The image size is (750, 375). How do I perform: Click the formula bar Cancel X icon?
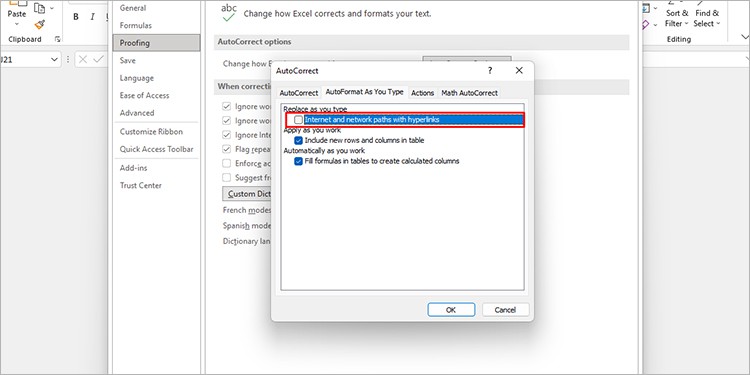point(83,60)
